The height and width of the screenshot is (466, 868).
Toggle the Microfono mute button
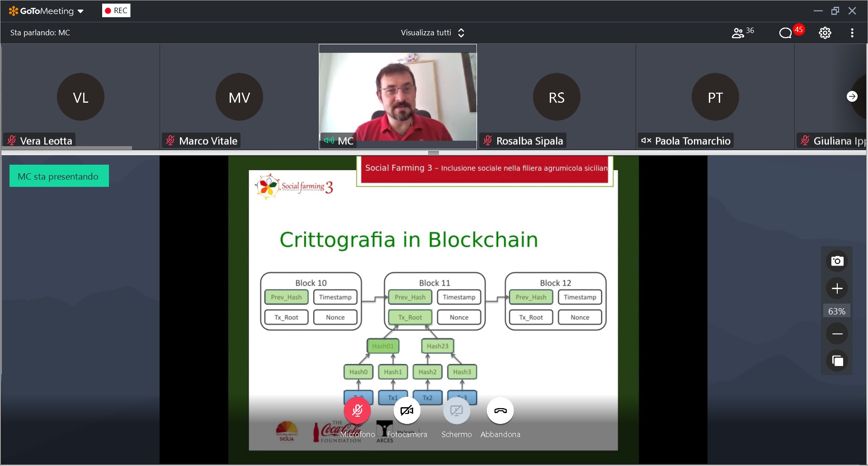357,411
